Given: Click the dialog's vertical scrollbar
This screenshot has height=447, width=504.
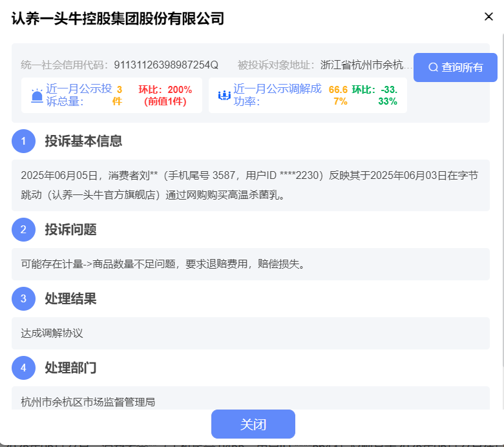Looking at the screenshot, I should [x=503, y=199].
